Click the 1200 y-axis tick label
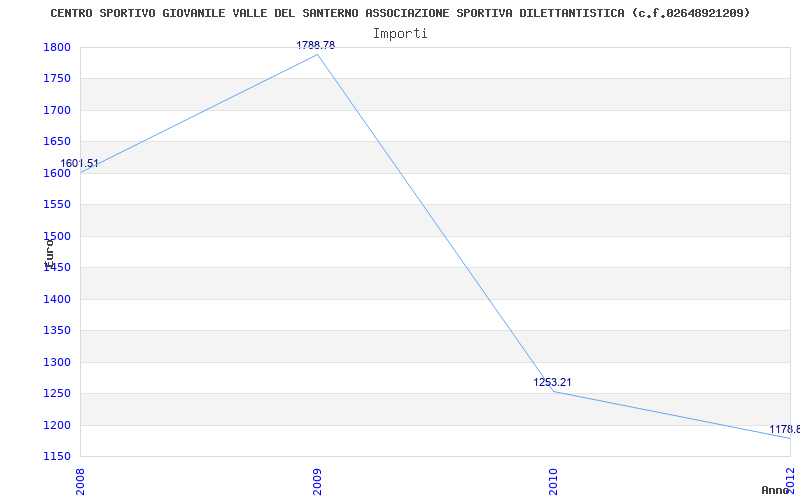The image size is (800, 500). (x=57, y=425)
